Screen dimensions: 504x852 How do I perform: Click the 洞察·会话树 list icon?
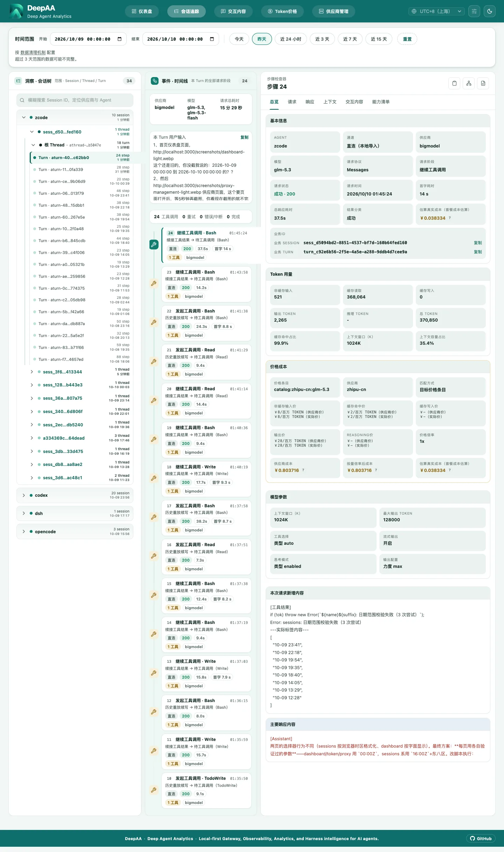click(x=18, y=81)
